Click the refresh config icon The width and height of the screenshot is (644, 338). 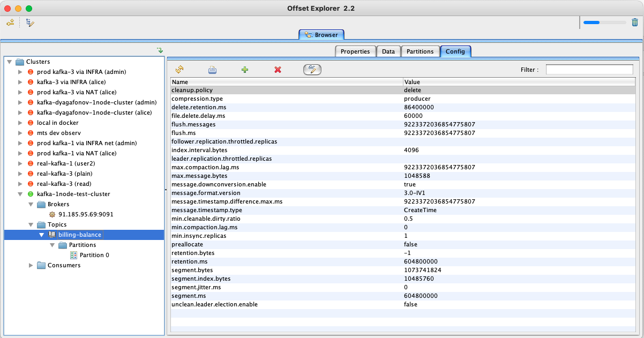pyautogui.click(x=179, y=70)
